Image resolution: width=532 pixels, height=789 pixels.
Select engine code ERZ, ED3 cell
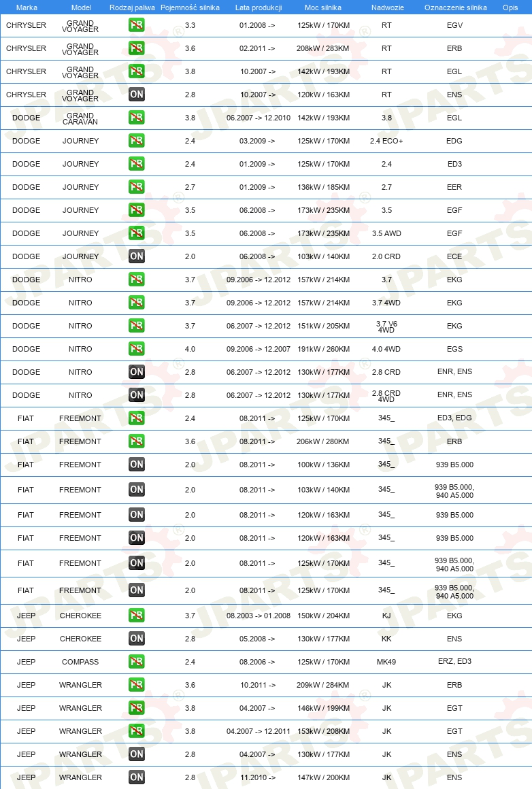coord(454,661)
